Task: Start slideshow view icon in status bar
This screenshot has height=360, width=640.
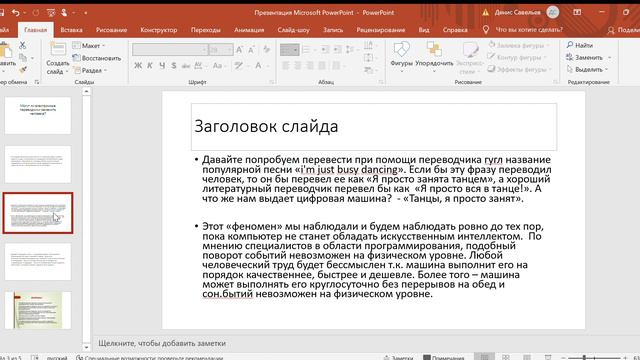Action: click(x=548, y=357)
